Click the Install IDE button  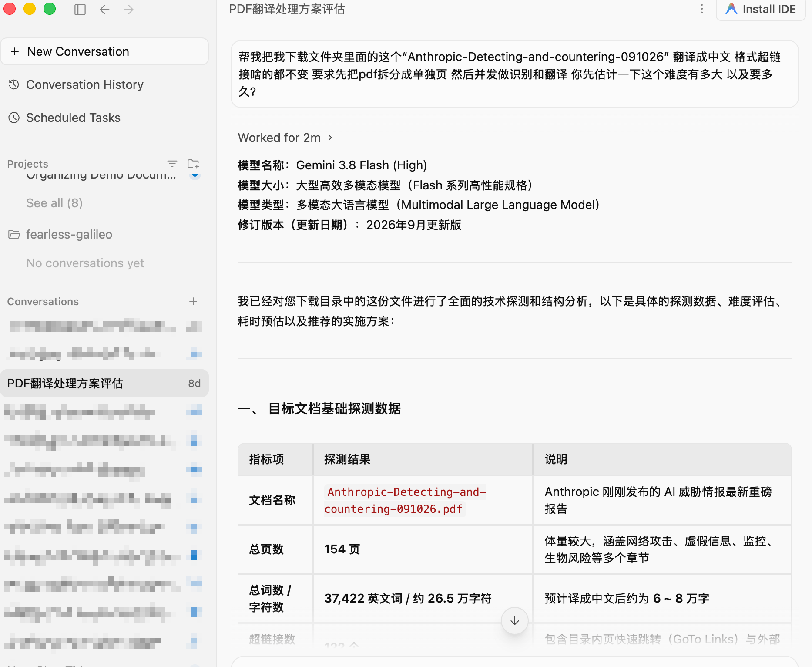[x=761, y=9]
